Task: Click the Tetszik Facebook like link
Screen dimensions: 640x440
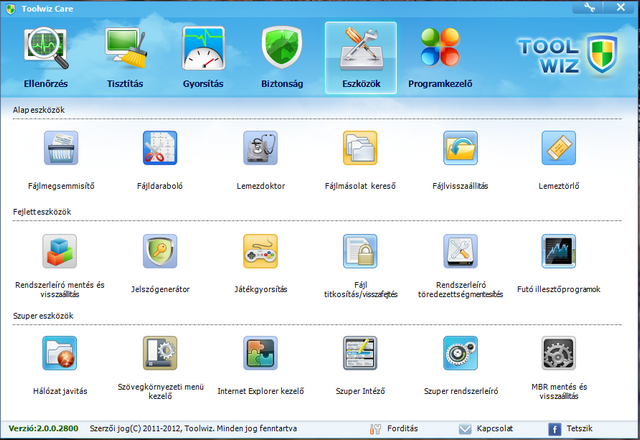Action: tap(570, 429)
